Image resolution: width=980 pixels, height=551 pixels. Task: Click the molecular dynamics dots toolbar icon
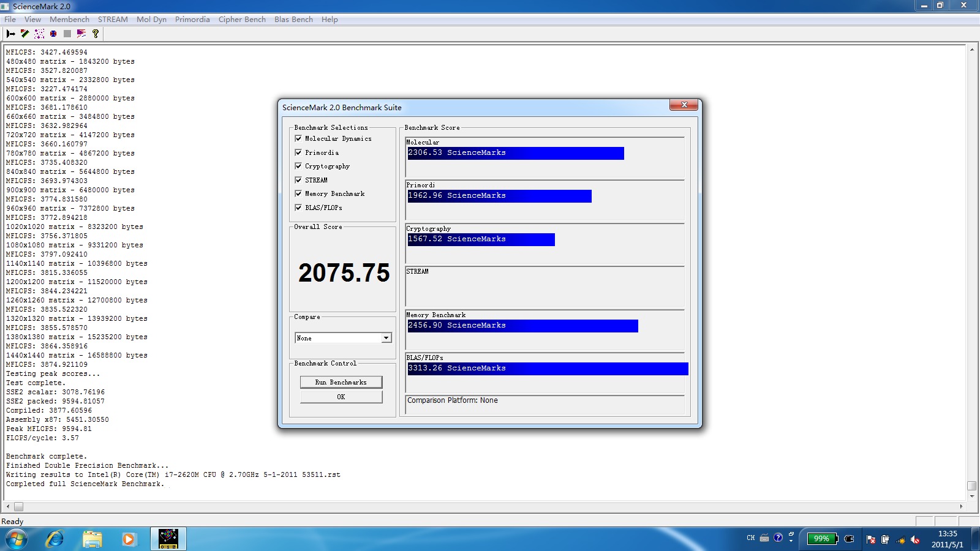(x=39, y=34)
